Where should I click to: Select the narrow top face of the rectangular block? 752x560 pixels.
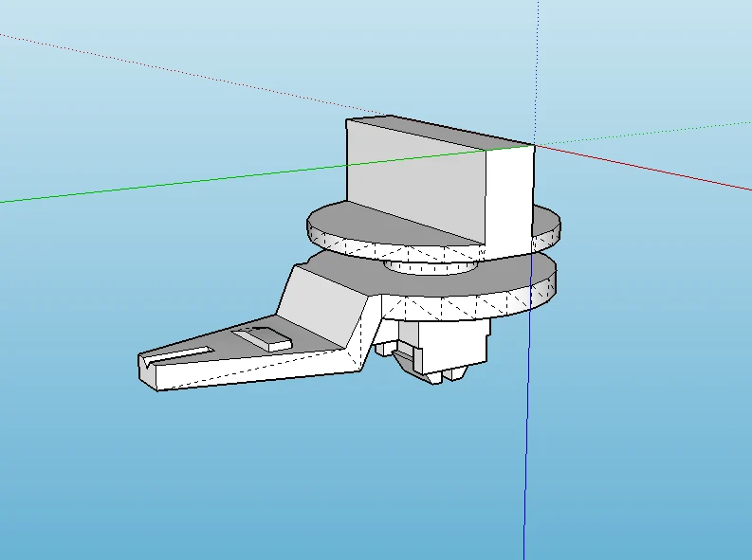tap(440, 132)
